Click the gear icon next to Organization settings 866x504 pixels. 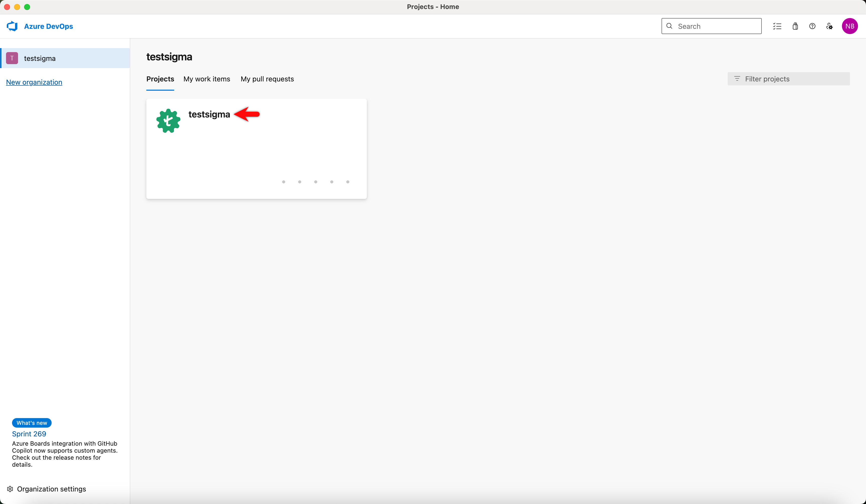(x=10, y=489)
